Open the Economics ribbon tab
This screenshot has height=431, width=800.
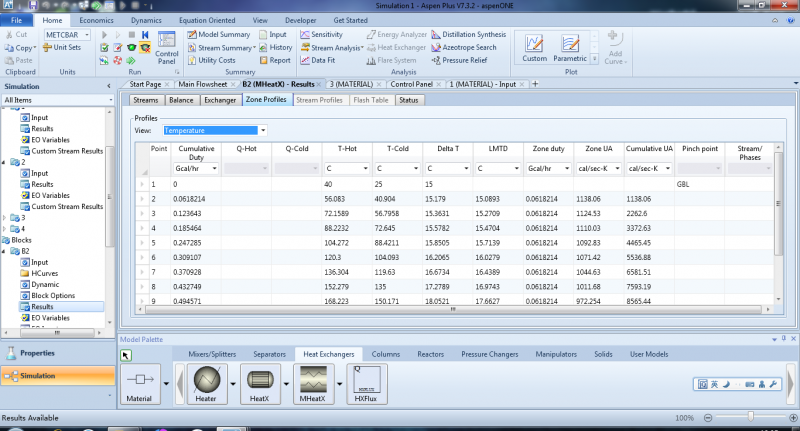tap(97, 19)
